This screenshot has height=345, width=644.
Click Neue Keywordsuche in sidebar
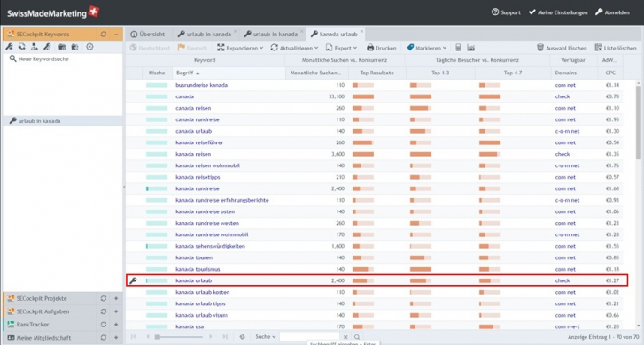tap(39, 59)
